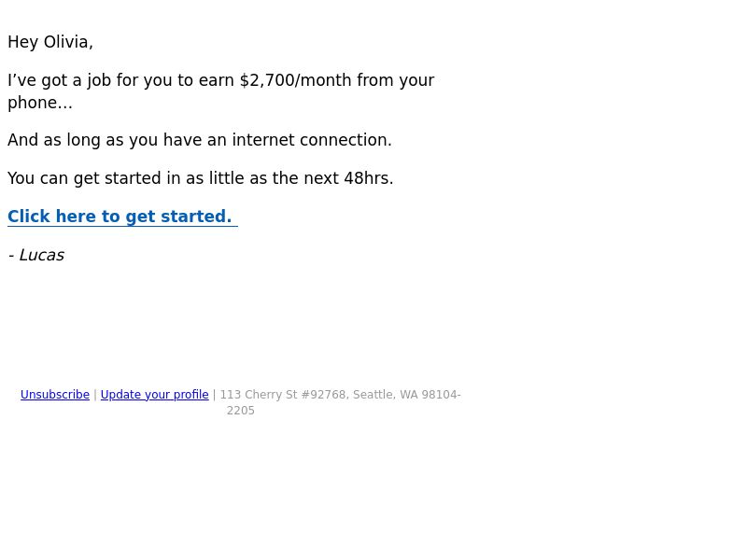Click the Unsubscribe link
Image resolution: width=747 pixels, height=560 pixels.
point(55,395)
